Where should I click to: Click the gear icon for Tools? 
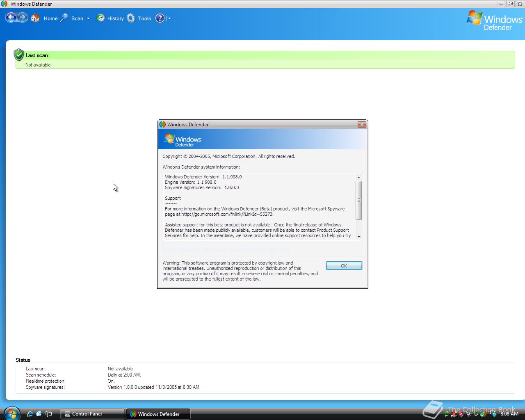[131, 18]
